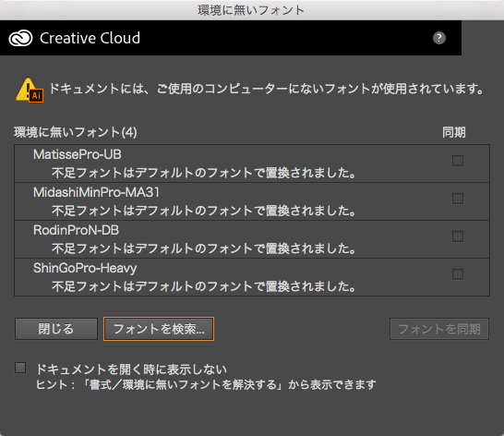Click the Creative Cloud title text
Image resolution: width=504 pixels, height=436 pixels.
click(x=90, y=38)
